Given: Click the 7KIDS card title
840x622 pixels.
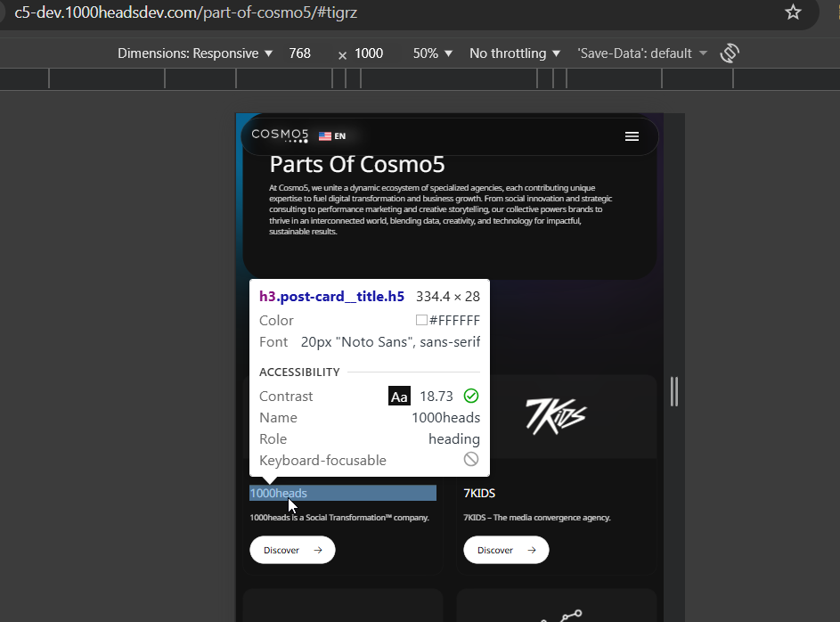Looking at the screenshot, I should coord(479,493).
